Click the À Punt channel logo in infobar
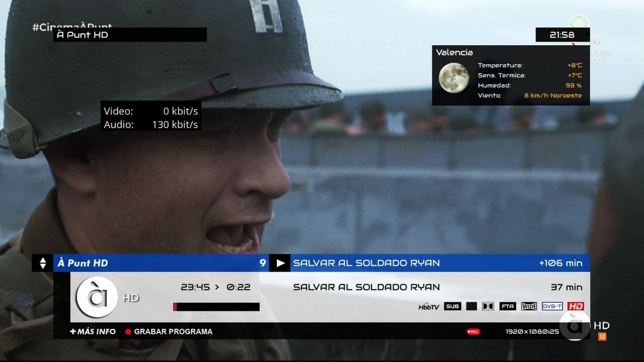This screenshot has height=362, width=644. (97, 297)
